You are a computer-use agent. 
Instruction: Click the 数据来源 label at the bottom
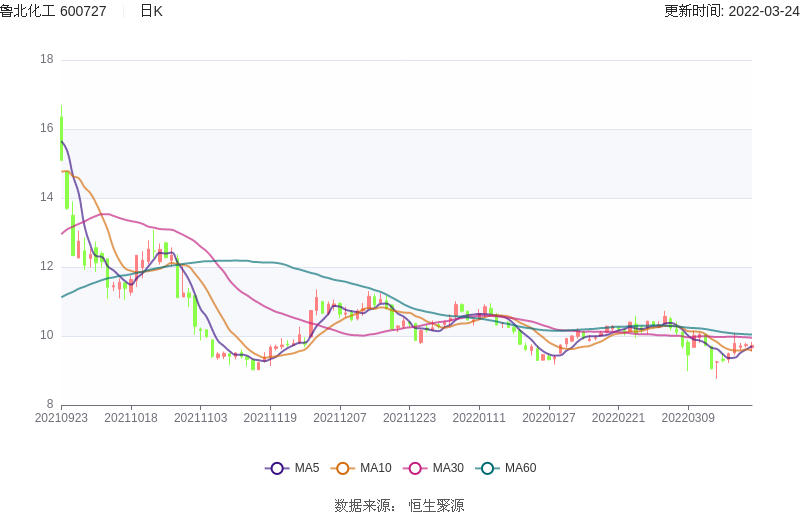point(361,506)
